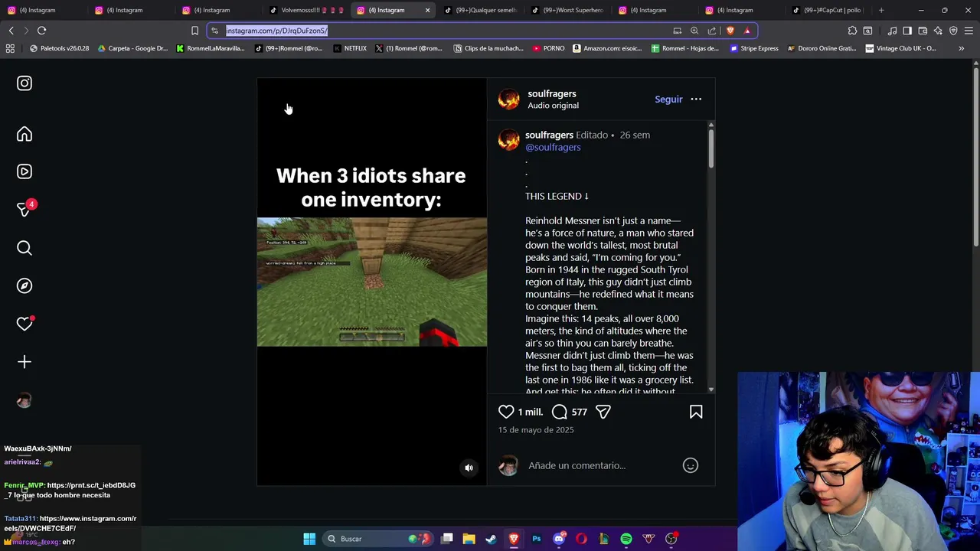
Task: Click the post date 15 de mayo de 2025
Action: (x=536, y=430)
